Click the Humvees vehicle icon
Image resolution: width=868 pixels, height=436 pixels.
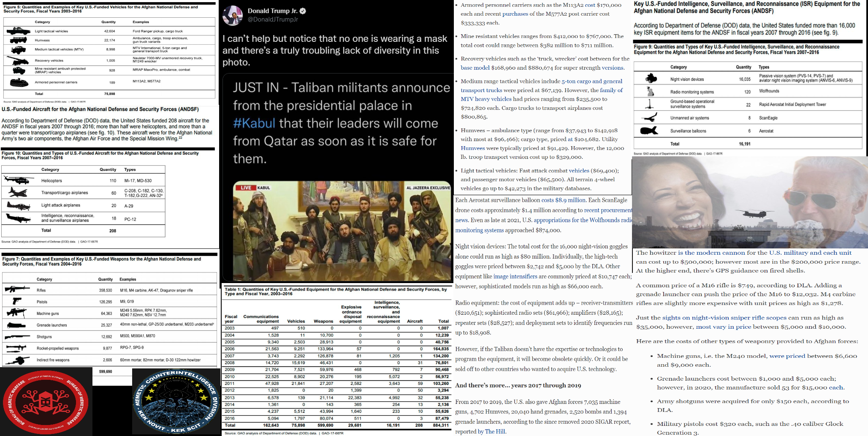[18, 40]
